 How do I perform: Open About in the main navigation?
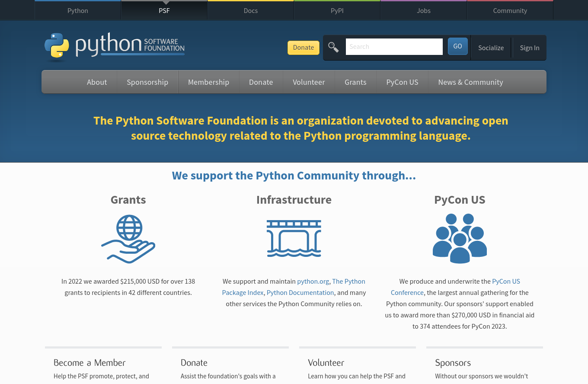point(97,82)
